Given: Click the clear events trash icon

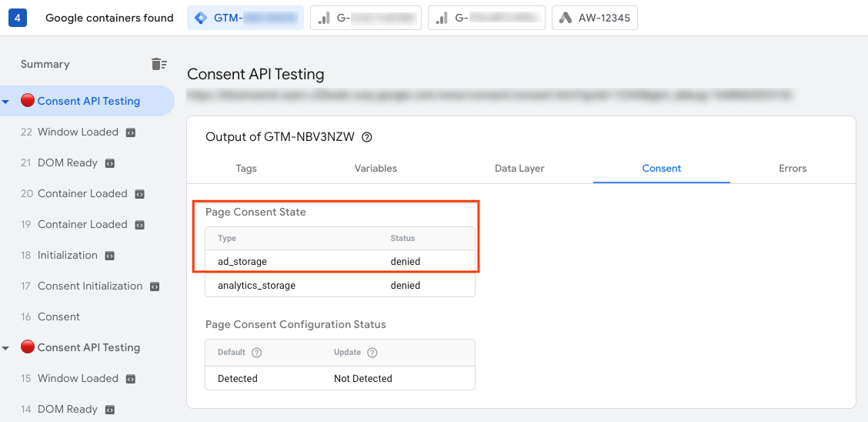Looking at the screenshot, I should point(159,64).
